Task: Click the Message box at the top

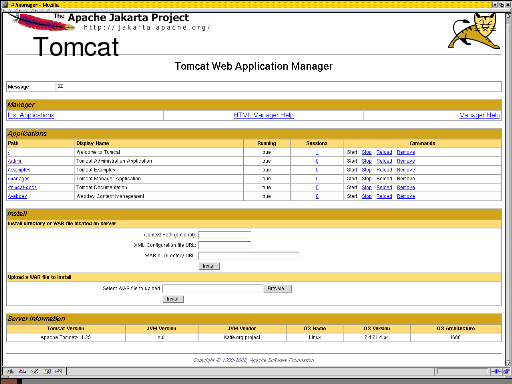Action: 254,87
